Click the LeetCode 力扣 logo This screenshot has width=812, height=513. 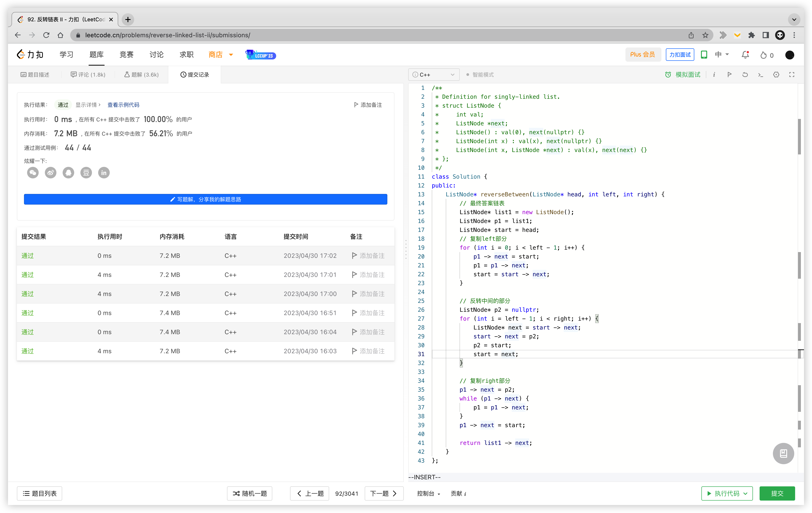coord(30,54)
